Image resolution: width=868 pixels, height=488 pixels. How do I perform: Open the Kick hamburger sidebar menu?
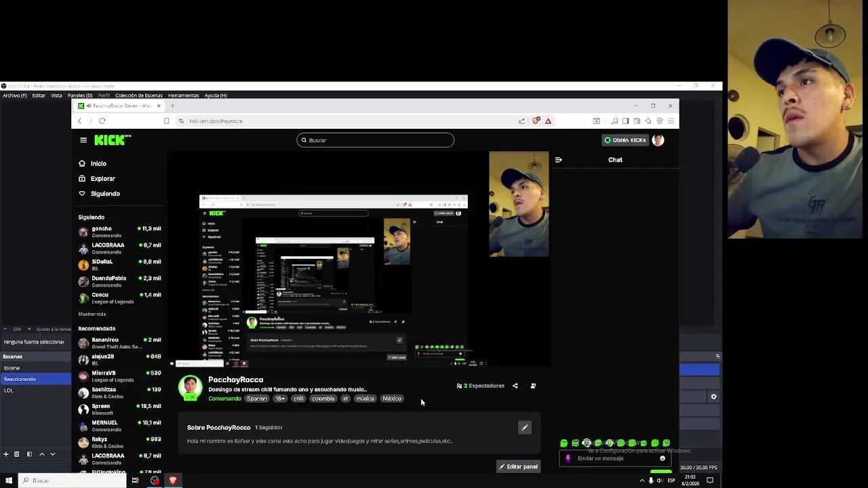click(83, 140)
